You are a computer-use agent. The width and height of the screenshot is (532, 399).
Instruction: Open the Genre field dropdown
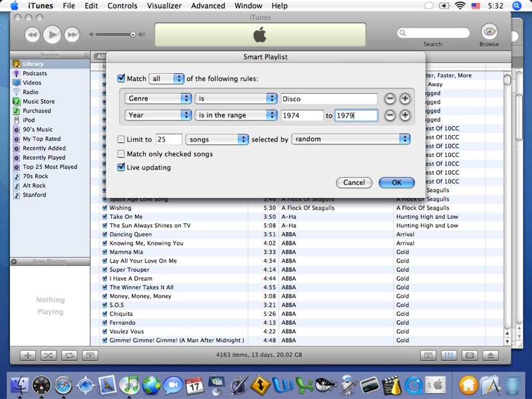click(x=158, y=98)
